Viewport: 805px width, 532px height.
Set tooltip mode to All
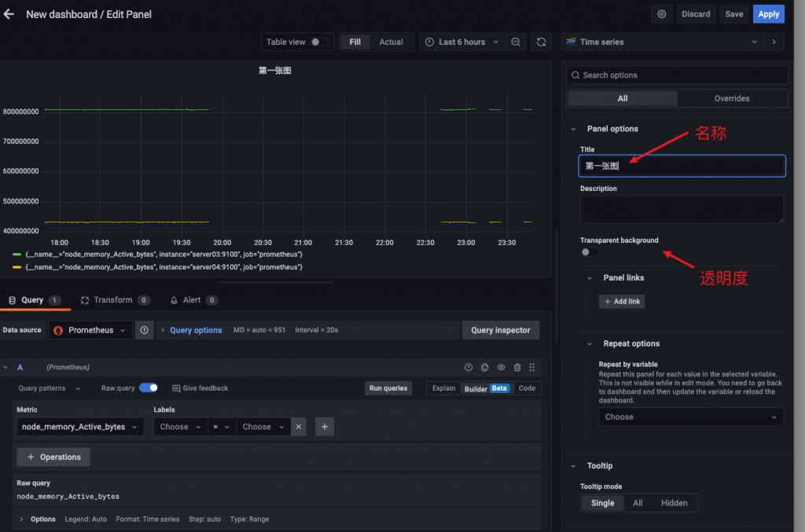point(637,503)
